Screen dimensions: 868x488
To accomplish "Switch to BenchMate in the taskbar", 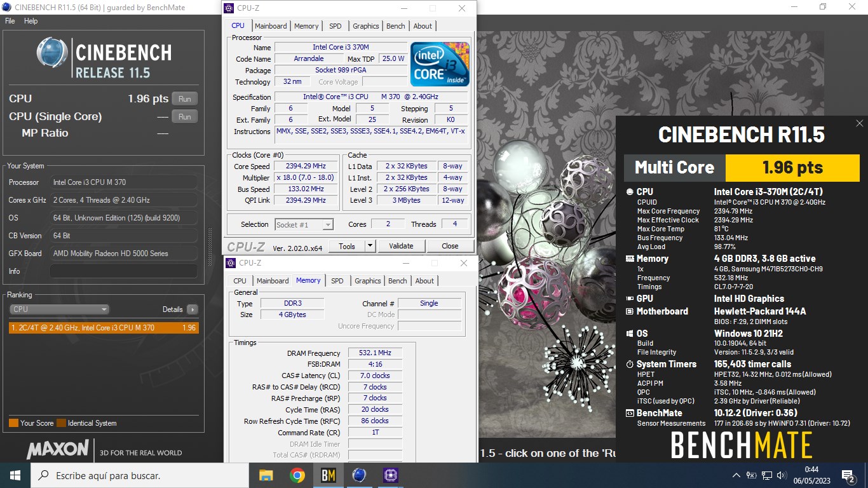I will pyautogui.click(x=328, y=475).
